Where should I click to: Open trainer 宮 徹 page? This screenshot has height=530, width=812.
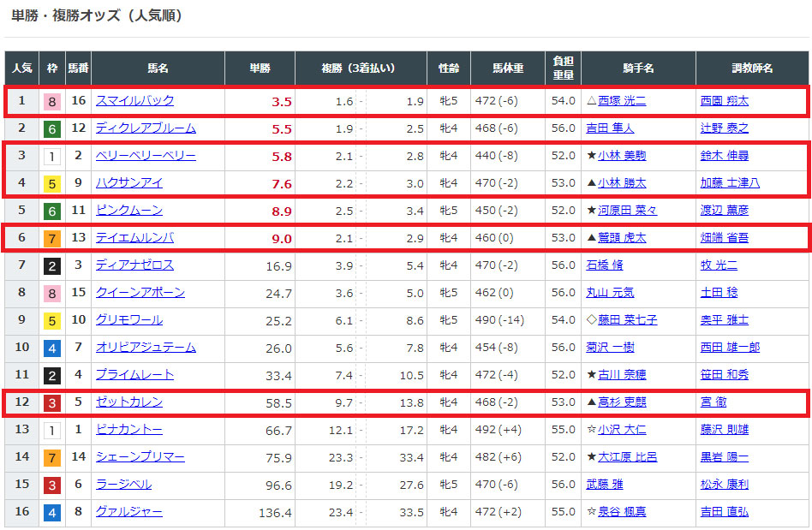(x=713, y=402)
